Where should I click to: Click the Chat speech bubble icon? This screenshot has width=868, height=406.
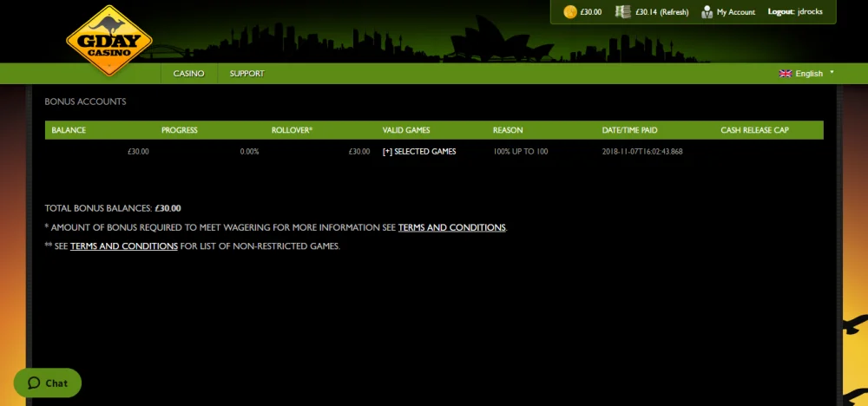(34, 383)
